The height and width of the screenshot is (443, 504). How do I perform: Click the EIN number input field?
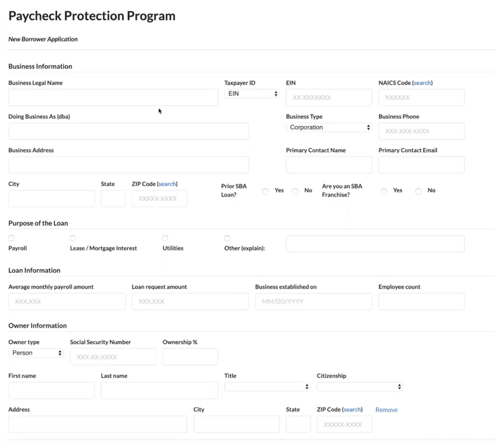coord(329,98)
